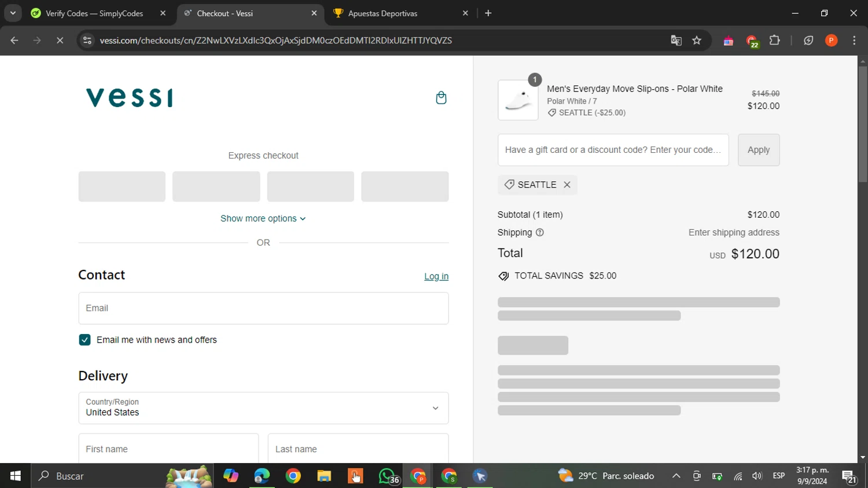
Task: Open a new browser tab
Action: [x=488, y=13]
